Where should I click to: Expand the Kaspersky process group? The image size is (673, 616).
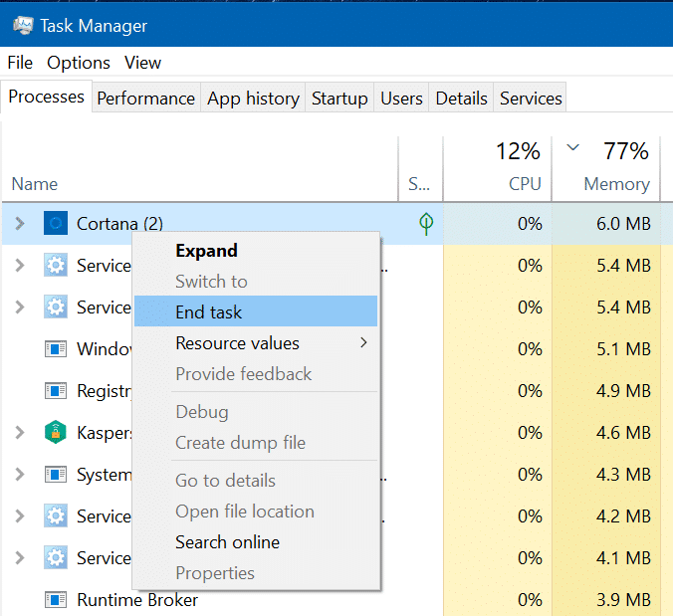[x=20, y=433]
